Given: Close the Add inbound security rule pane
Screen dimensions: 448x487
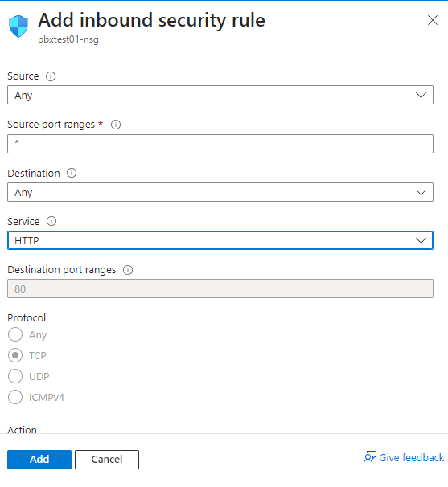Looking at the screenshot, I should [x=433, y=20].
